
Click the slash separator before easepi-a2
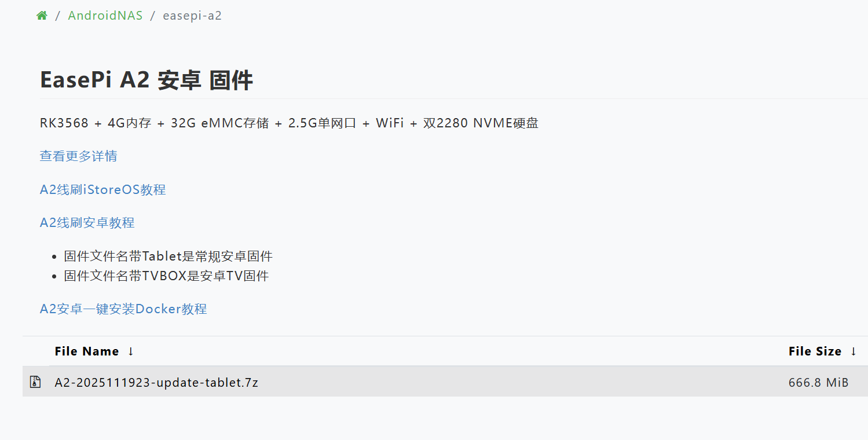[152, 16]
